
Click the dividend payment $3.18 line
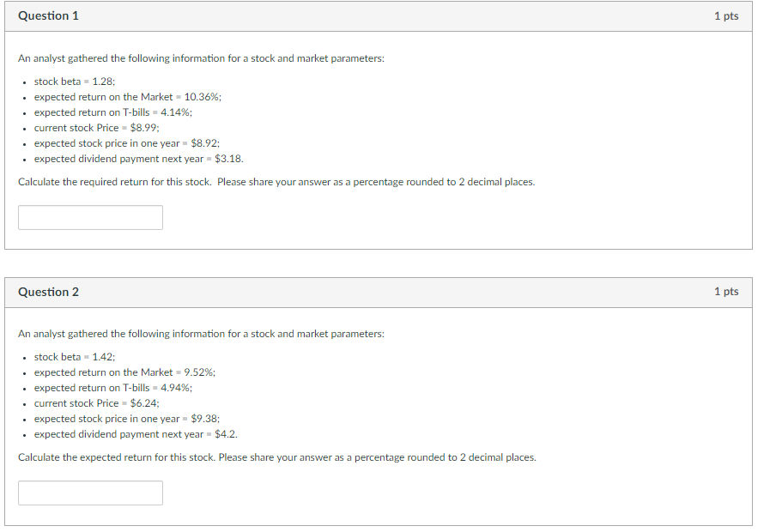tap(138, 159)
